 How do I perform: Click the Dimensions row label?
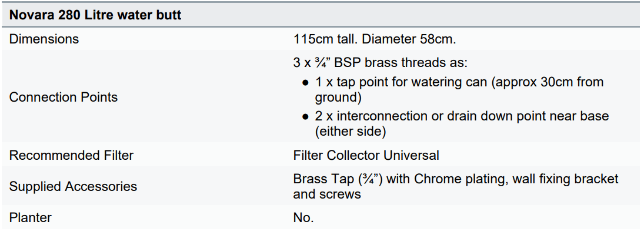click(44, 39)
